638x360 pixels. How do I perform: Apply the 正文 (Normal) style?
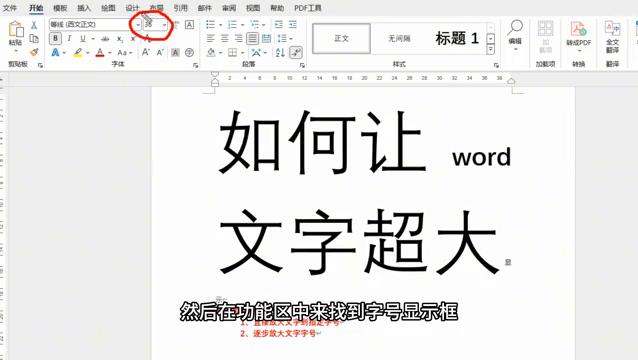[341, 39]
